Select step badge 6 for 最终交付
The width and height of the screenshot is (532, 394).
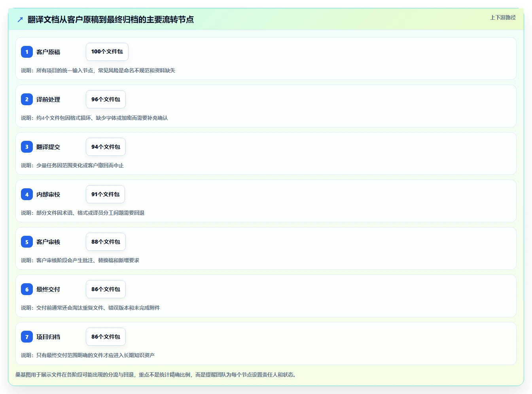pyautogui.click(x=27, y=289)
